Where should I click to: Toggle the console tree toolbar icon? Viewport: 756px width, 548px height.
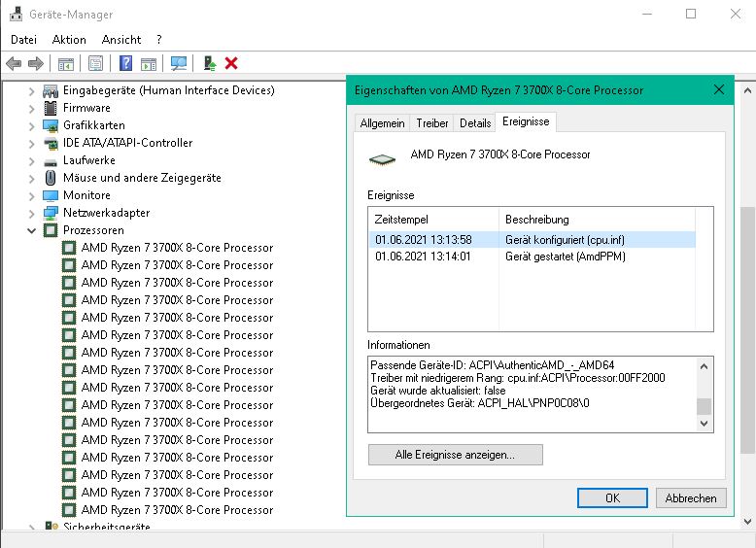coord(66,63)
